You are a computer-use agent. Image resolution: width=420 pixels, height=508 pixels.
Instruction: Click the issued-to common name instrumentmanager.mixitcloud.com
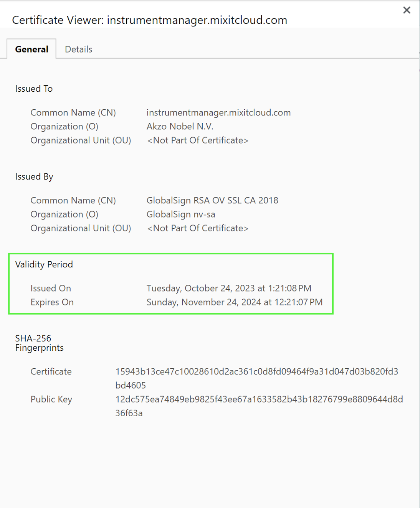pos(218,112)
